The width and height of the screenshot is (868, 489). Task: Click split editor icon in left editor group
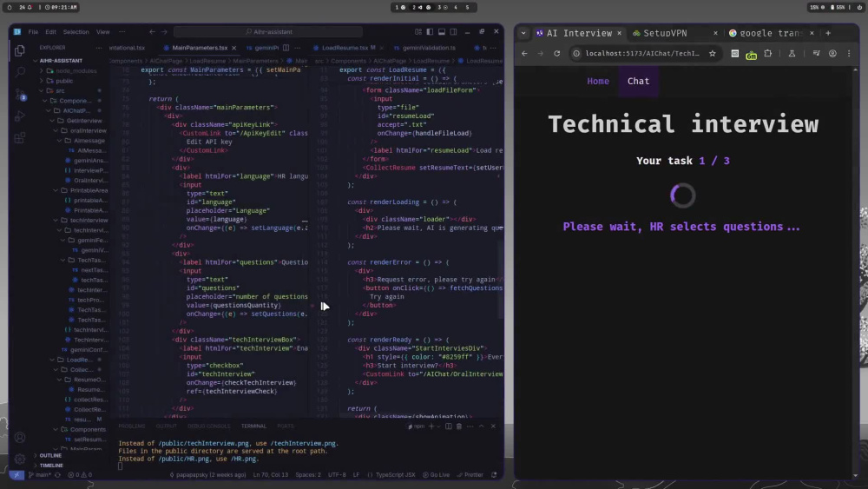point(286,48)
